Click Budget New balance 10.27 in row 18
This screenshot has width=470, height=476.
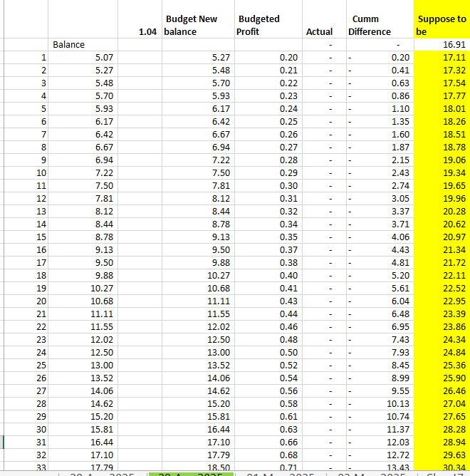click(x=198, y=276)
